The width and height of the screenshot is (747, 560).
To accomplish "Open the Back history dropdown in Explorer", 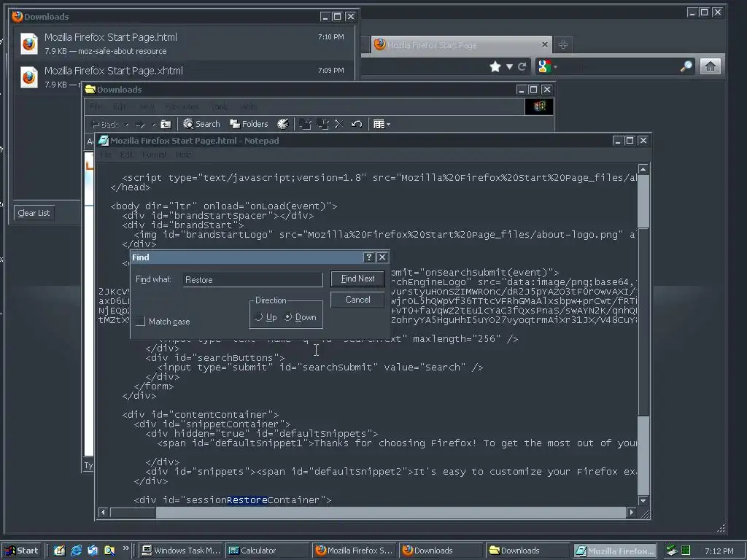I will point(127,125).
